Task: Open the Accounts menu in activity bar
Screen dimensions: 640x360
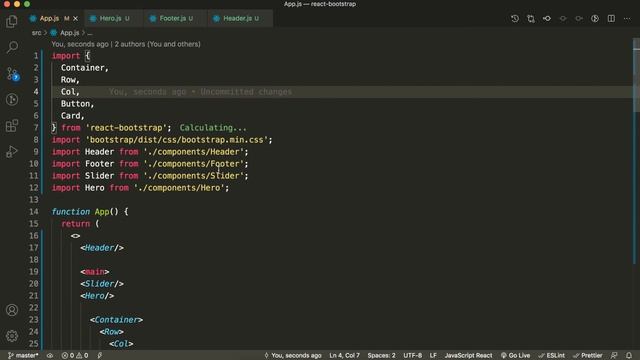Action: point(12,310)
